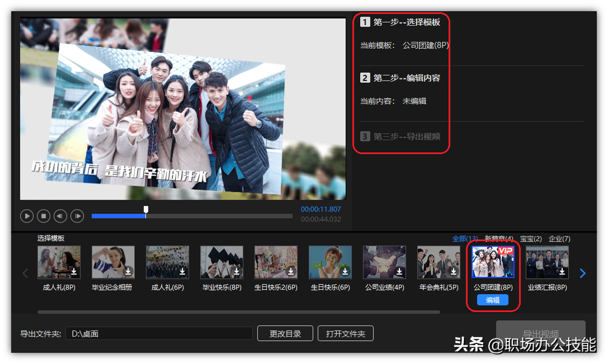Click the current time 00:00:11.807
Screen dimensions: 608x364
[321, 209]
